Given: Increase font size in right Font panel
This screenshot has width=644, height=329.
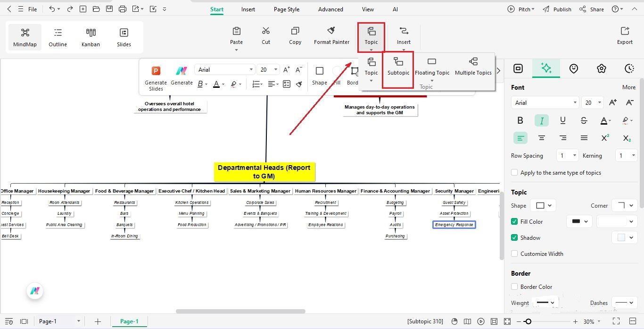Looking at the screenshot, I should [x=613, y=102].
